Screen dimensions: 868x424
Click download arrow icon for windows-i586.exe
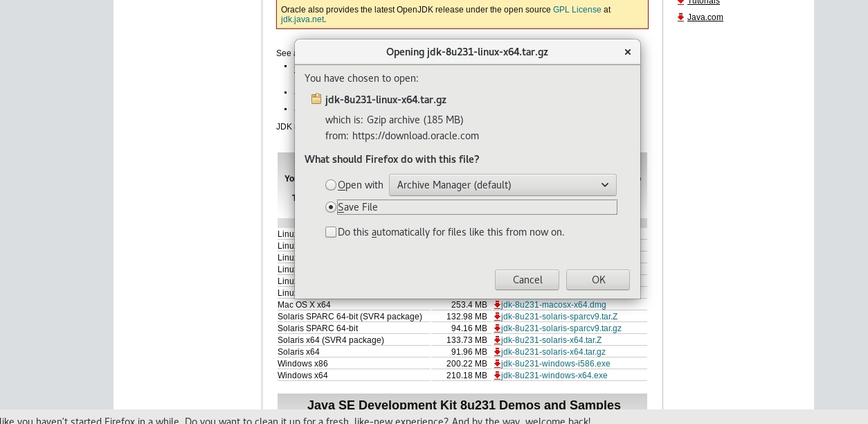[497, 364]
